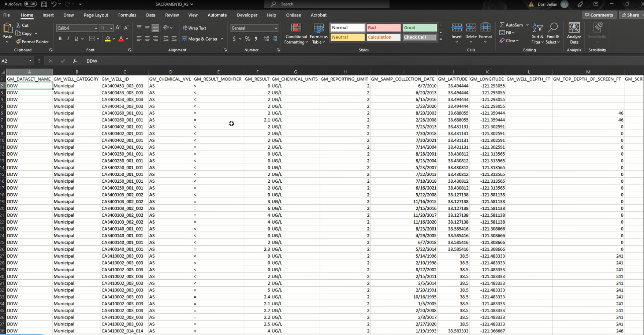Switch to the Insert tab
This screenshot has height=335, width=644.
[x=48, y=15]
